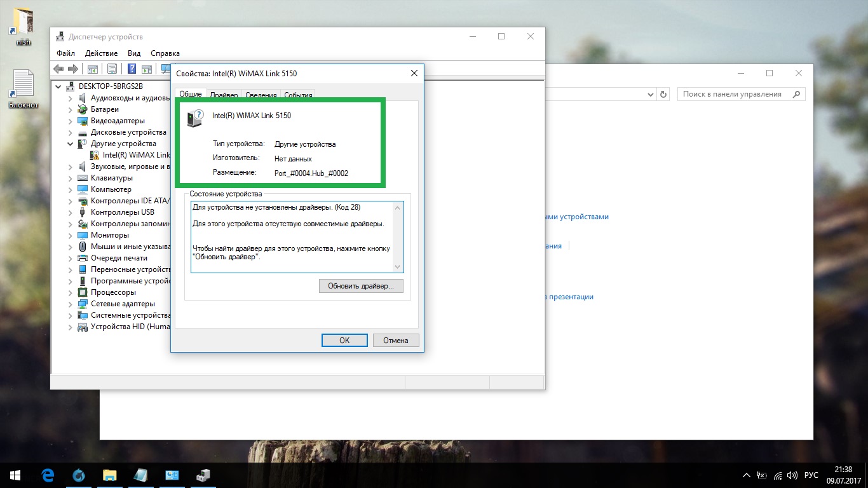Click the Back arrow in Device Manager toolbar

[x=58, y=69]
